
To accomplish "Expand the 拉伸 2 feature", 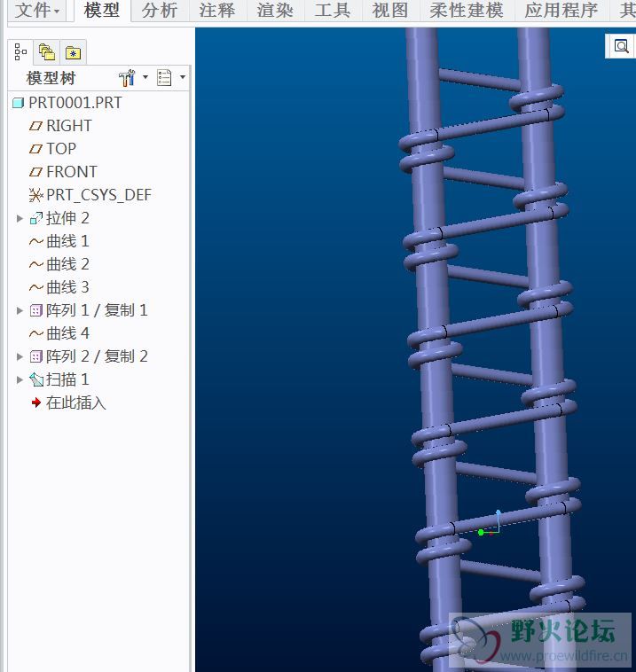I will click(x=20, y=219).
